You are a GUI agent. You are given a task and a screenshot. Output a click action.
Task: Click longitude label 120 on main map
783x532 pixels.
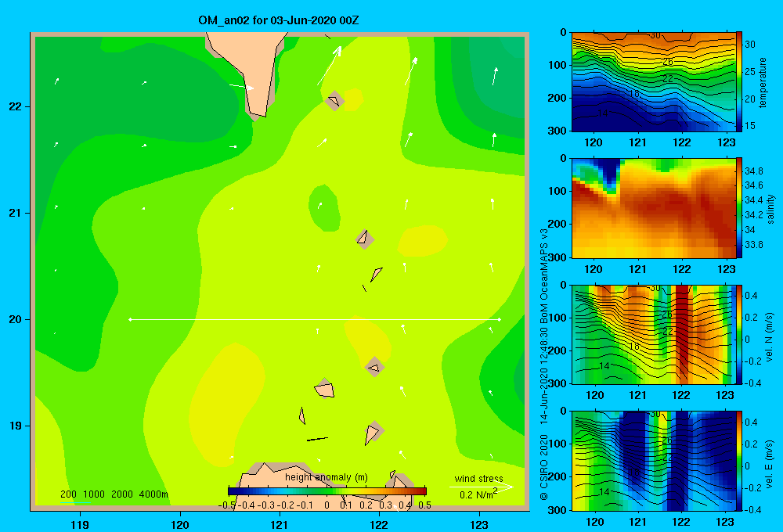click(x=180, y=524)
